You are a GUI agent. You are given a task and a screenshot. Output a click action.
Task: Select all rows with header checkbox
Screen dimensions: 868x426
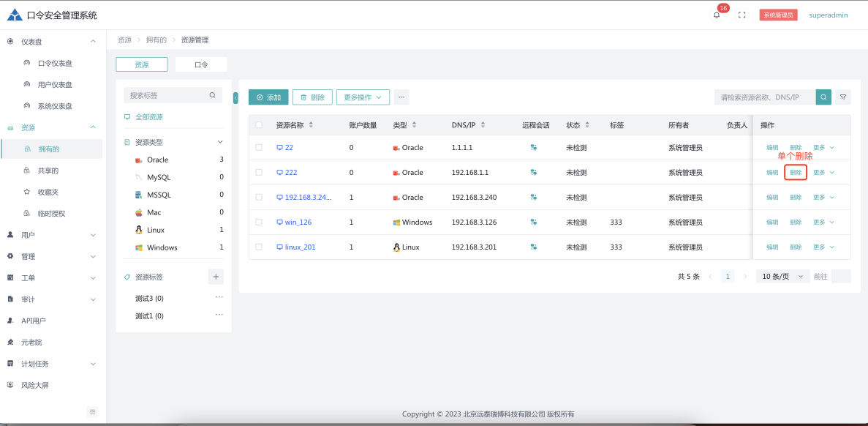[259, 125]
